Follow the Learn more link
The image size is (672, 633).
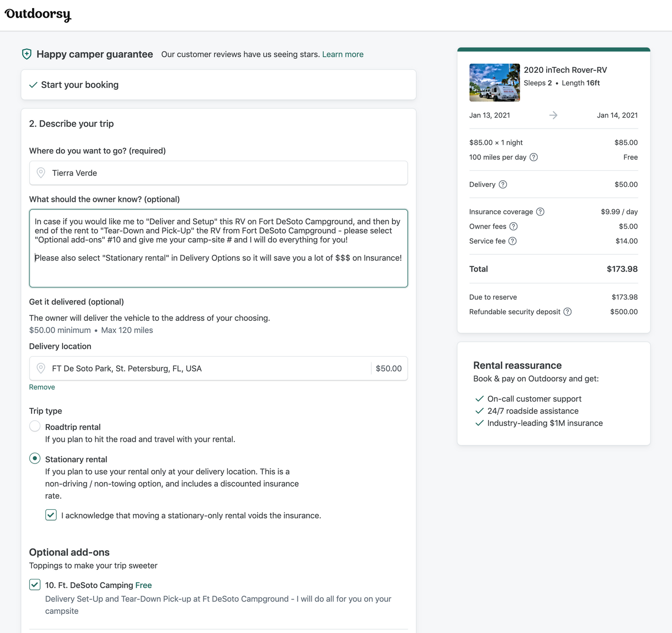pyautogui.click(x=343, y=55)
